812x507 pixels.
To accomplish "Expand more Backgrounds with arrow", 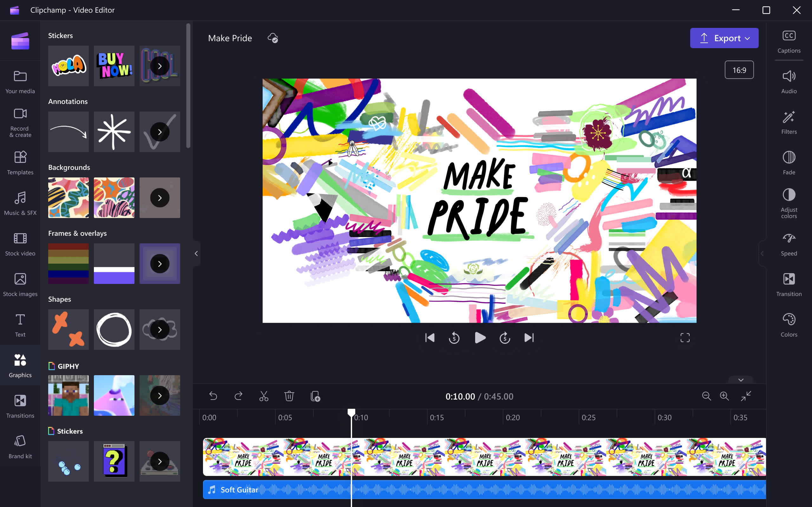I will tap(160, 198).
